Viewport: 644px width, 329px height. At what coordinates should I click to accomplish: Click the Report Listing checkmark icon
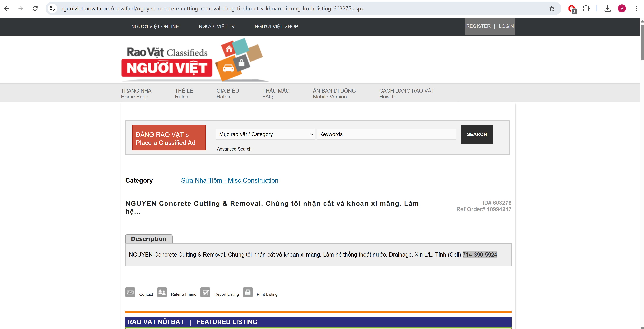205,292
